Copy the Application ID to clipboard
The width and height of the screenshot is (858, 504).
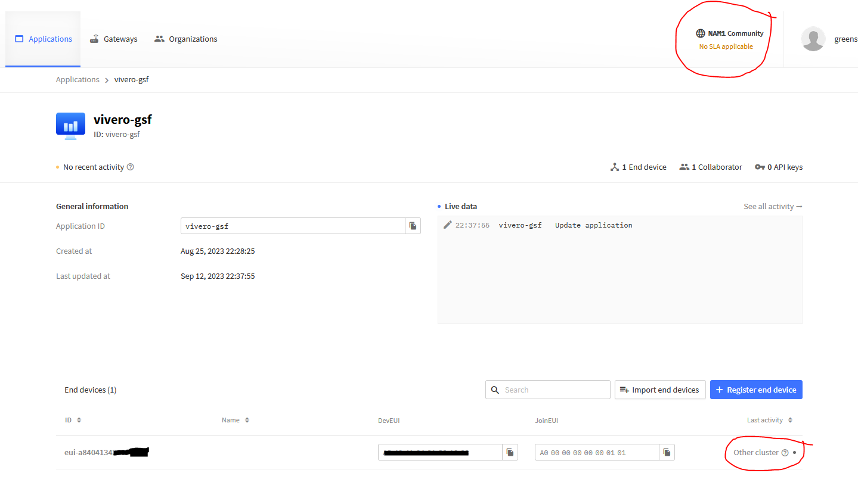tap(413, 226)
